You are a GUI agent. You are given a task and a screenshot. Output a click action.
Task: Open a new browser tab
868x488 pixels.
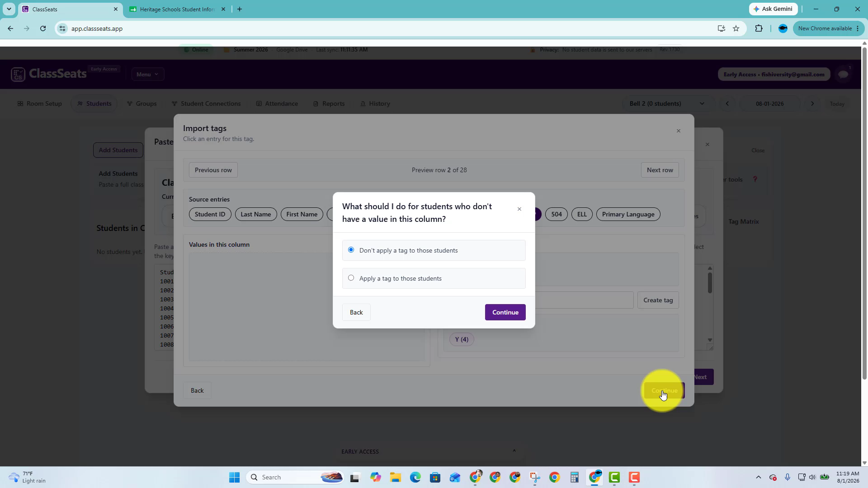[x=240, y=9]
